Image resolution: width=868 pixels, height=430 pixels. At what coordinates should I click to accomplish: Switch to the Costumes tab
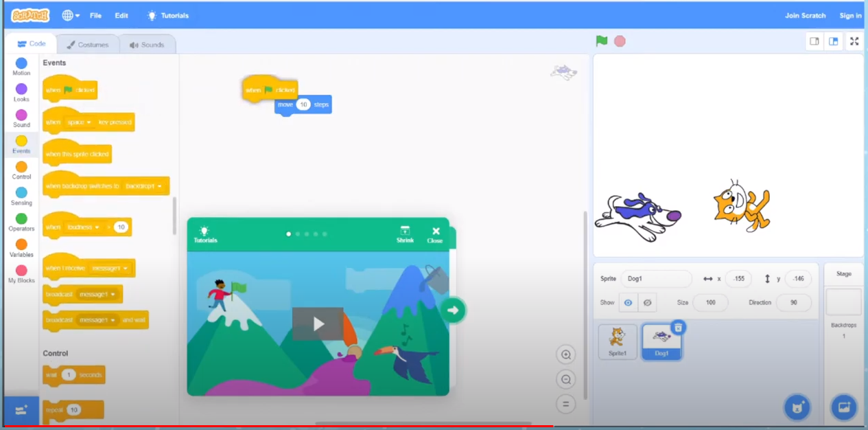coord(88,45)
